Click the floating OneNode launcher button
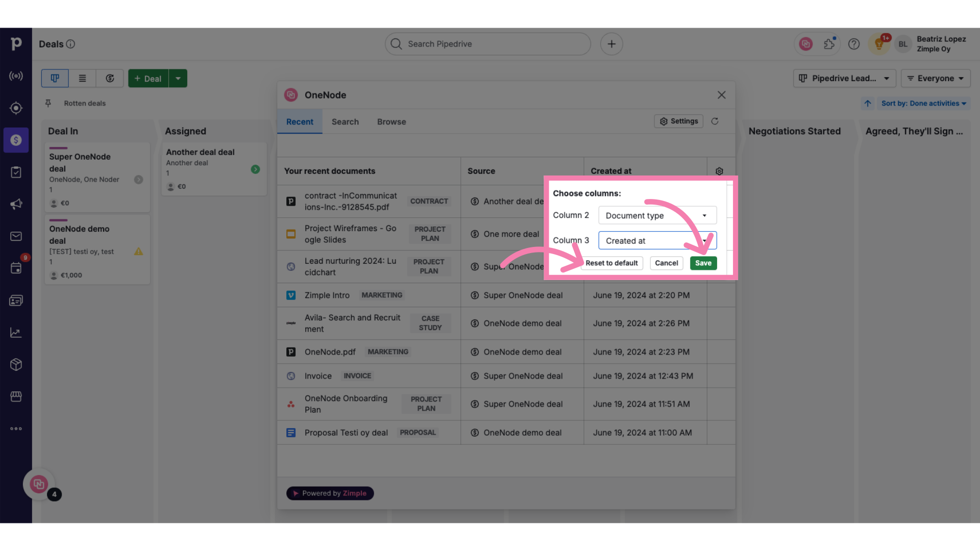The width and height of the screenshot is (980, 551). (39, 484)
